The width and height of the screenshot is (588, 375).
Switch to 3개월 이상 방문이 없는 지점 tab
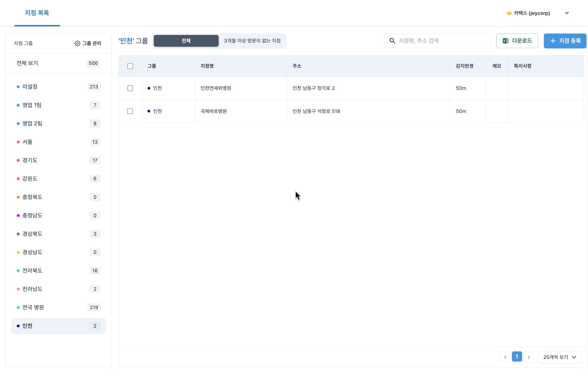(252, 41)
